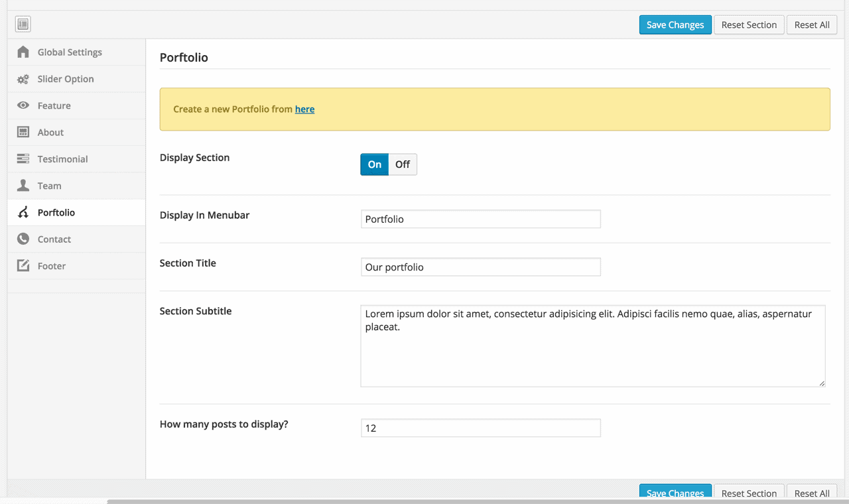849x504 pixels.
Task: Click the Contact phone icon
Action: (23, 239)
